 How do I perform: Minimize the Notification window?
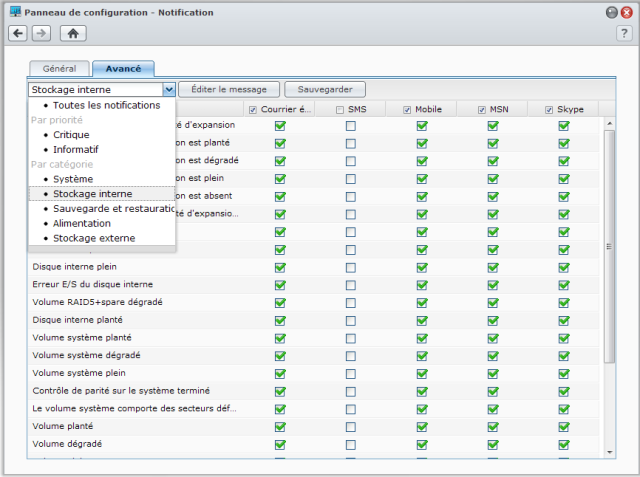[611, 11]
